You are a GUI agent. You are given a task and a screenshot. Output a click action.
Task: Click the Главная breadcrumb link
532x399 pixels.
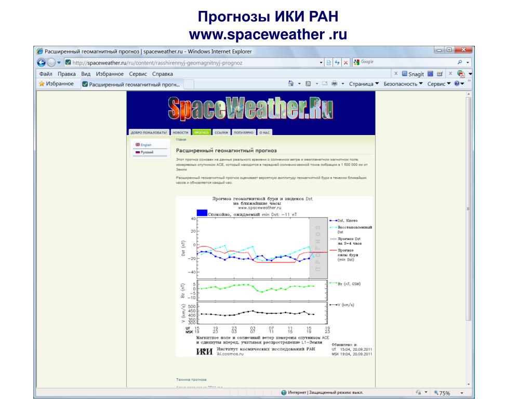(181, 139)
